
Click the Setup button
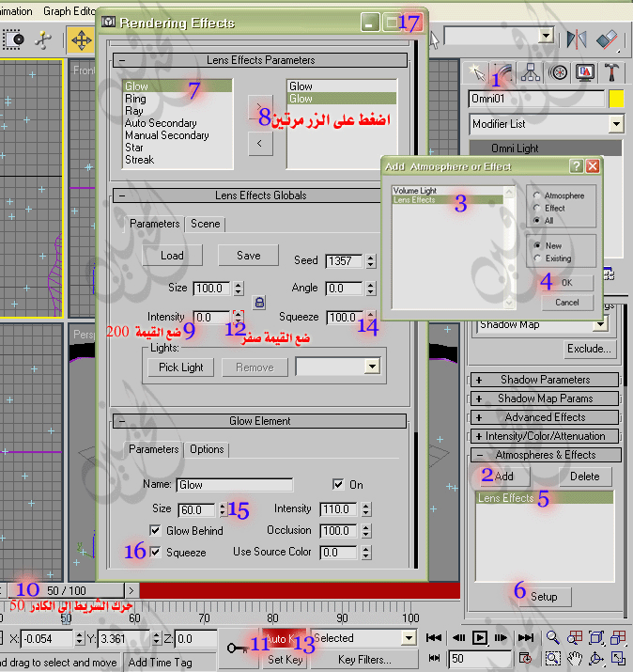pos(544,597)
